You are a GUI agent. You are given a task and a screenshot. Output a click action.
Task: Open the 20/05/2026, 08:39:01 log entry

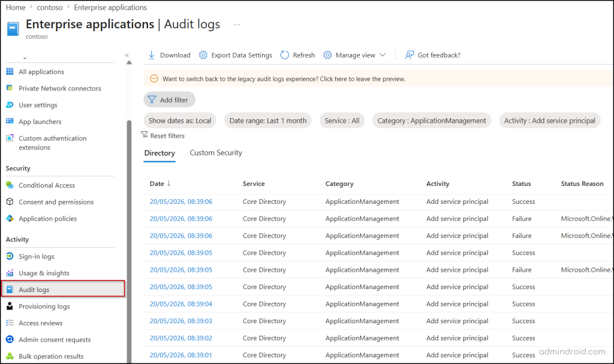tap(181, 354)
